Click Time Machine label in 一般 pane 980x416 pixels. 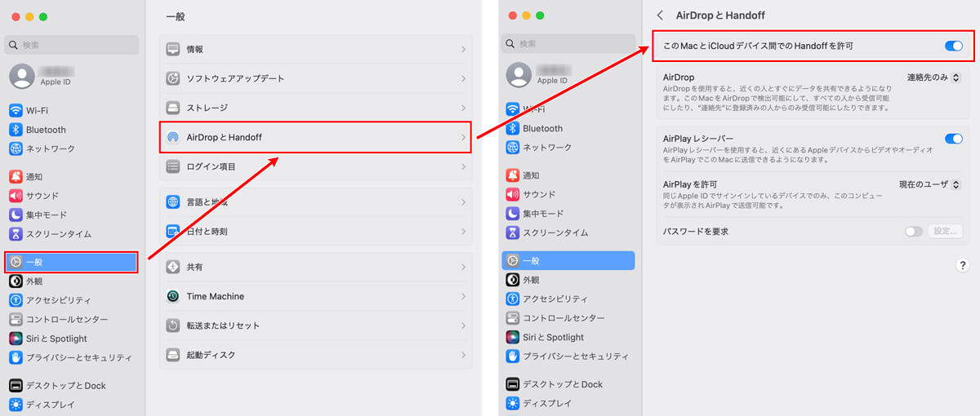click(215, 296)
